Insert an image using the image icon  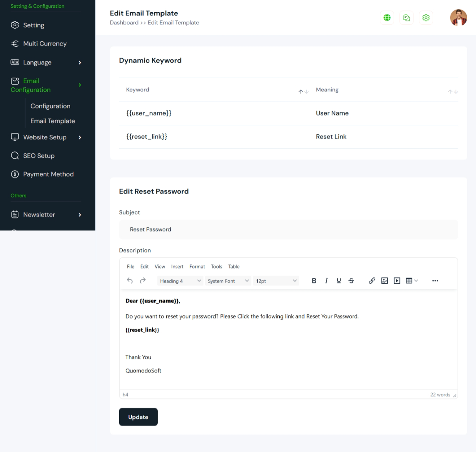click(x=385, y=281)
